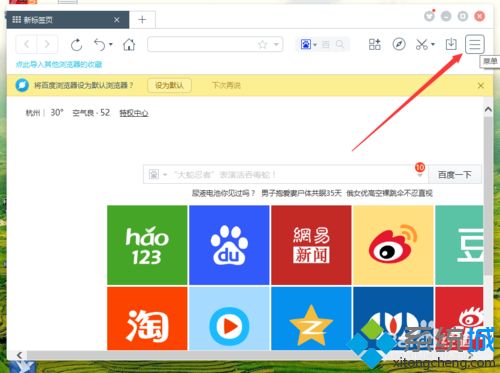Close the browser with the red button
Screen dimensions: 500x373
[479, 16]
